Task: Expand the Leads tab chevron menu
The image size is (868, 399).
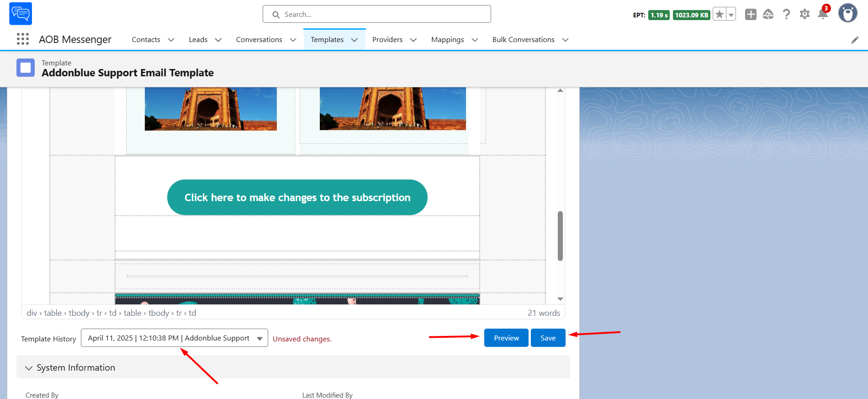Action: click(218, 40)
